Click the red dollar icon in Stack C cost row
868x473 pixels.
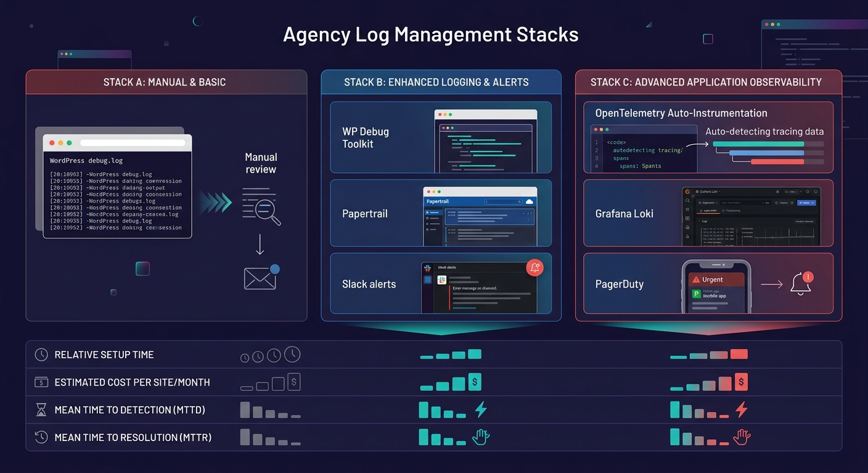(x=742, y=382)
